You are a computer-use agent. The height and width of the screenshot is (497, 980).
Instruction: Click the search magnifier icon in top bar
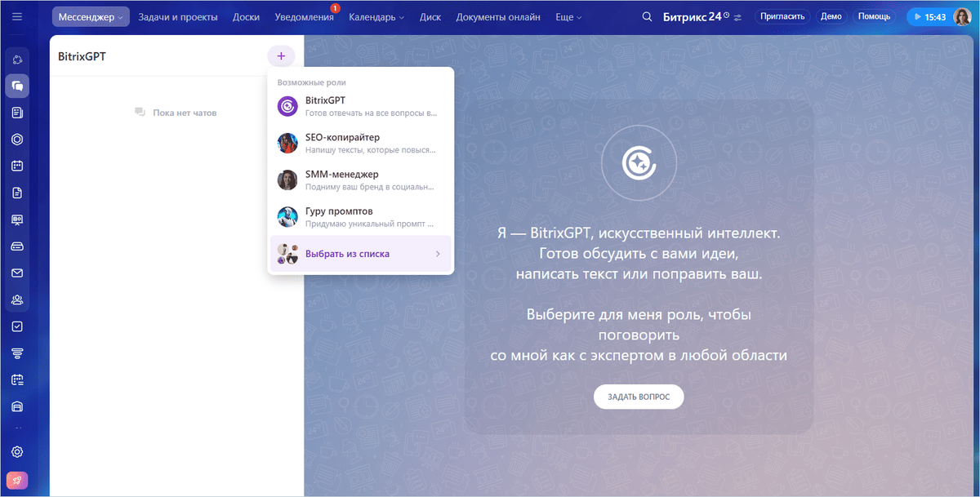pyautogui.click(x=647, y=16)
